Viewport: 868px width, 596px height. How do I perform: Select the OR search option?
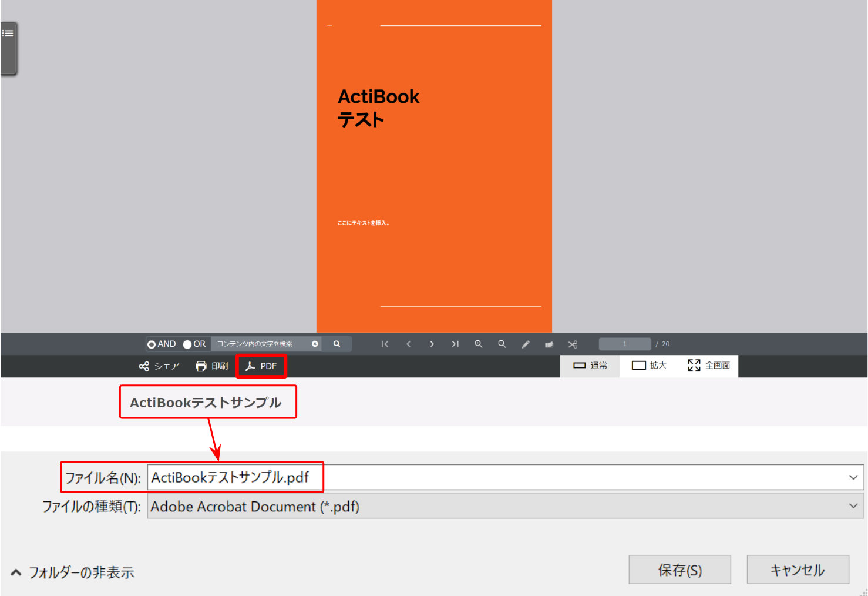187,344
